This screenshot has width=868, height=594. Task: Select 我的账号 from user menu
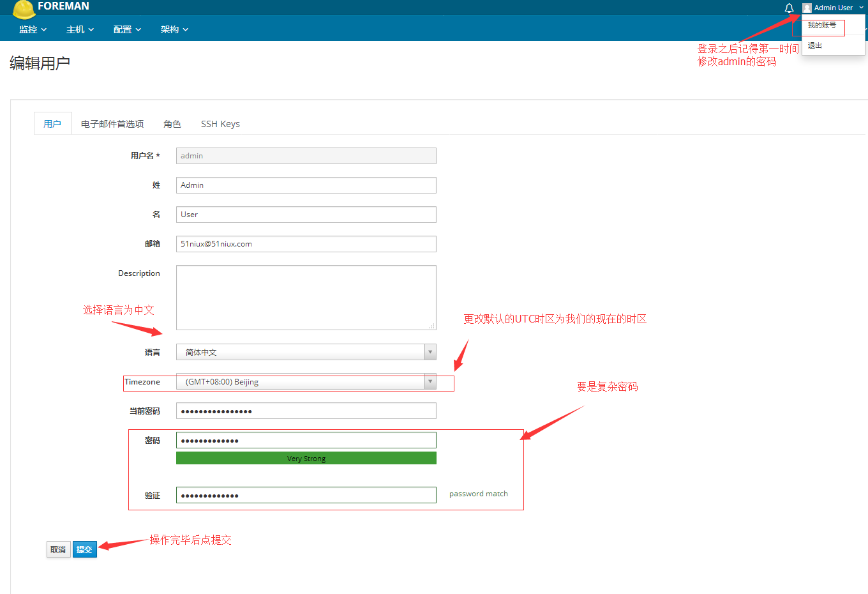821,26
